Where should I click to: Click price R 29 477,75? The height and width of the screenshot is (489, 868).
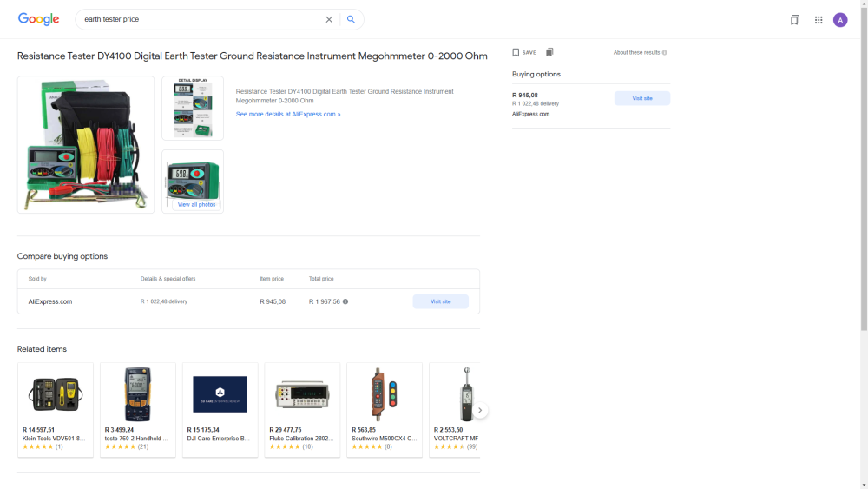(286, 430)
